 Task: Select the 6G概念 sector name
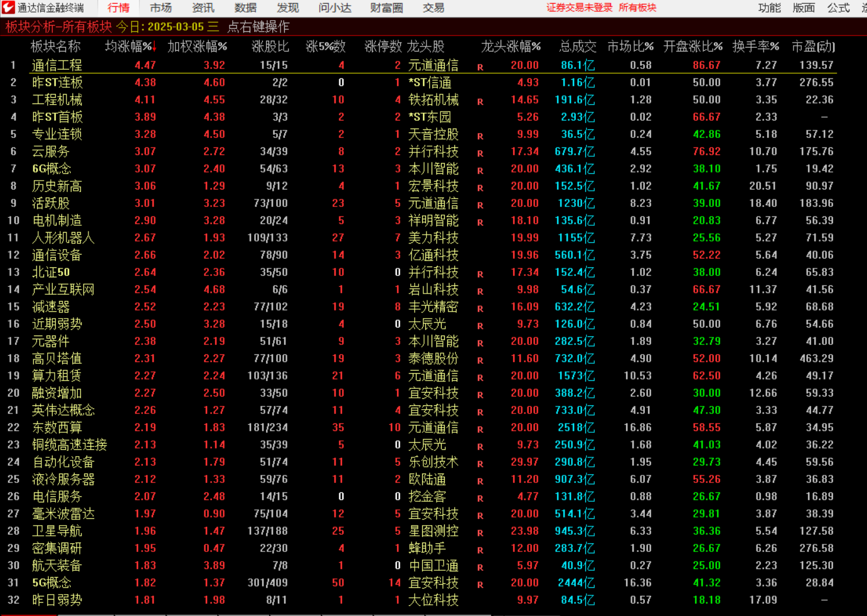point(52,169)
